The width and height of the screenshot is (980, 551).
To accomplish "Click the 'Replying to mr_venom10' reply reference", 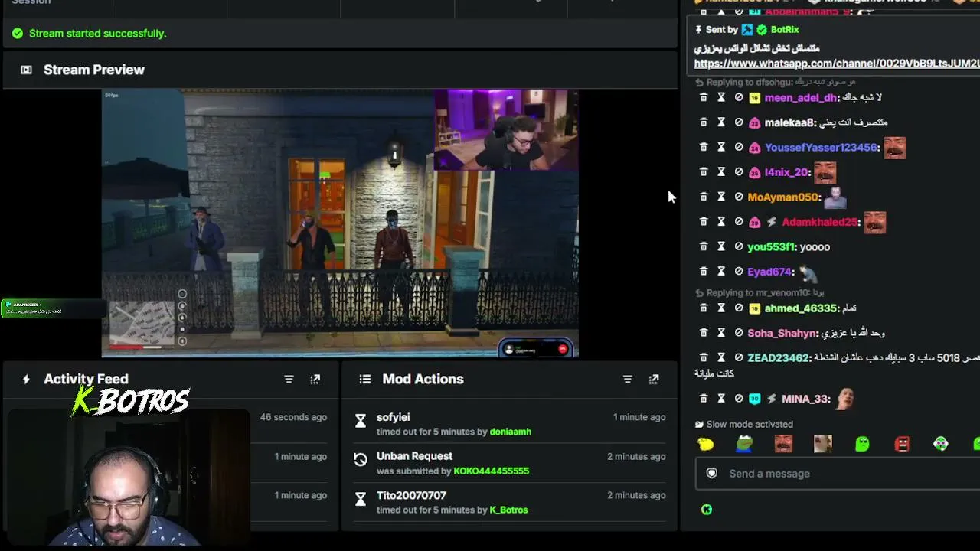I will coord(759,293).
